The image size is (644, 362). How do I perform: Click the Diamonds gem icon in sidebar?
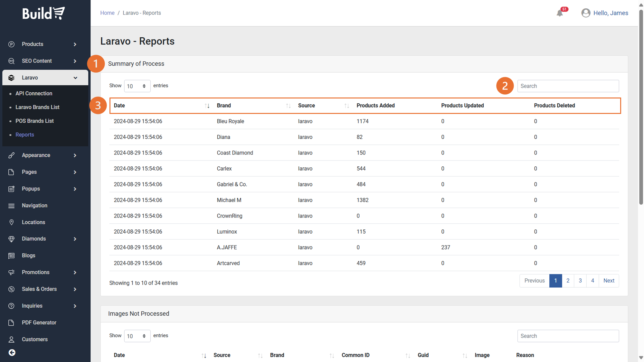coord(12,239)
